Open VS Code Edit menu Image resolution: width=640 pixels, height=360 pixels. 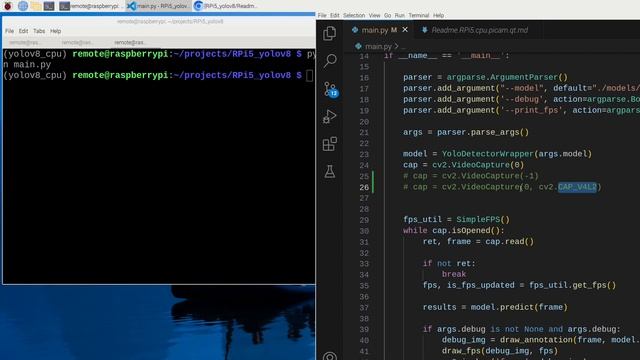335,16
